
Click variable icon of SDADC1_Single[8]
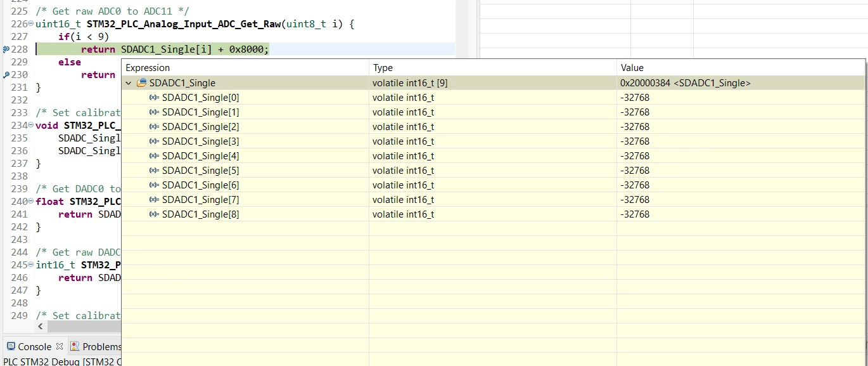click(x=154, y=214)
